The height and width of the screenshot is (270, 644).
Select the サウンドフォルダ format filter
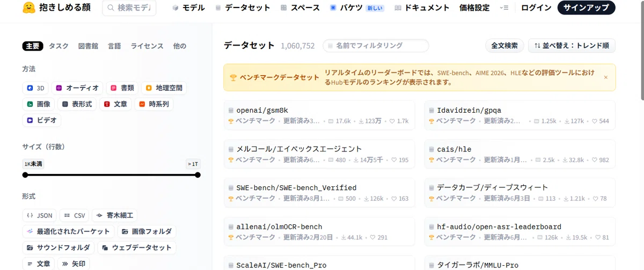coord(58,247)
